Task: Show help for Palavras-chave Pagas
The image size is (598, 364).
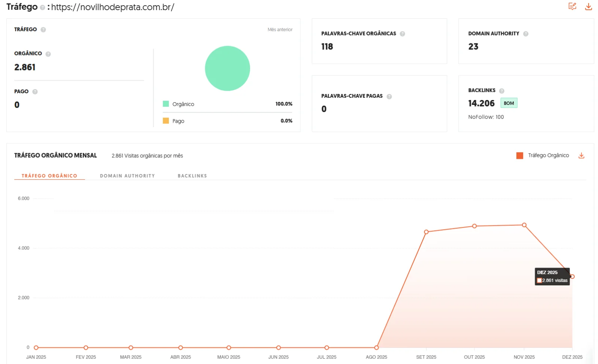Action: coord(389,97)
